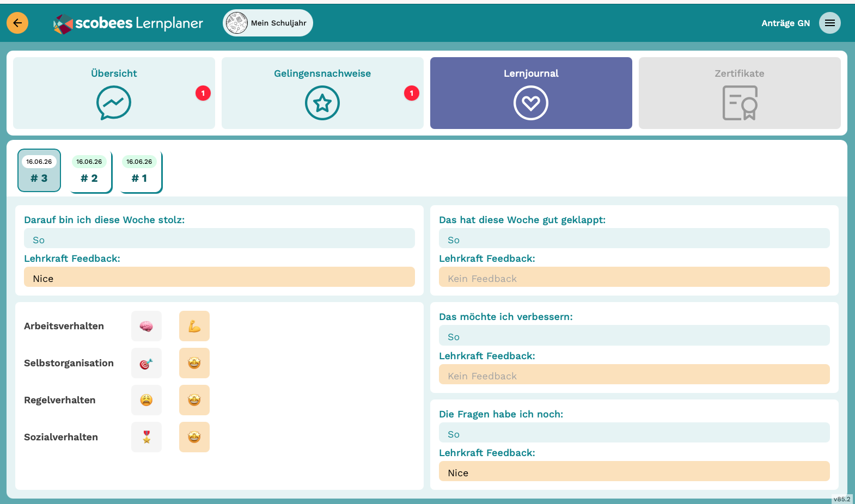
Task: Open the Zertifikate tab
Action: [740, 93]
